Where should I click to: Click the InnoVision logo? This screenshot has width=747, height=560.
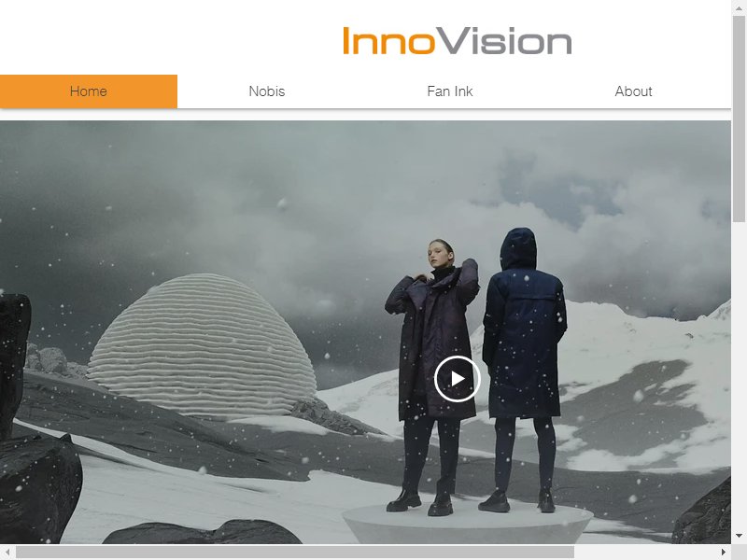457,41
